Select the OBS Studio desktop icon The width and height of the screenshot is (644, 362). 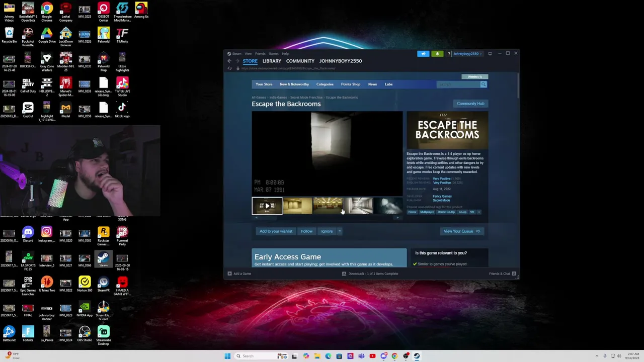(x=85, y=334)
